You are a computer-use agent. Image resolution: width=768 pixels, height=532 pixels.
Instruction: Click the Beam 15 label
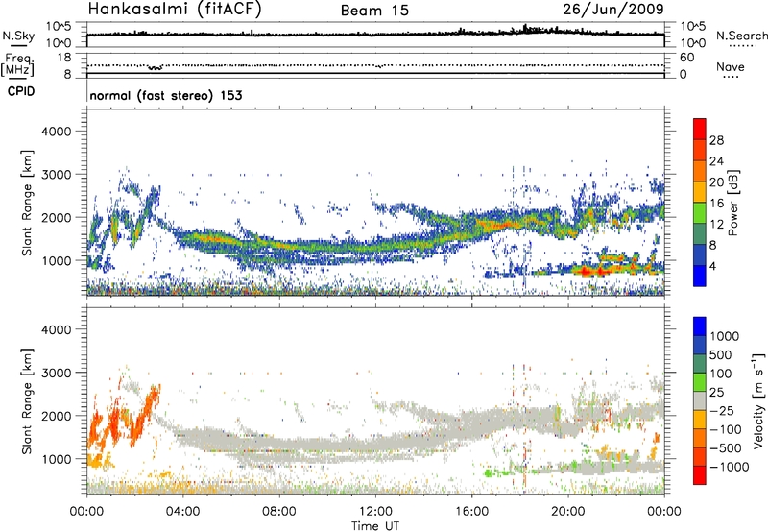coord(374,11)
